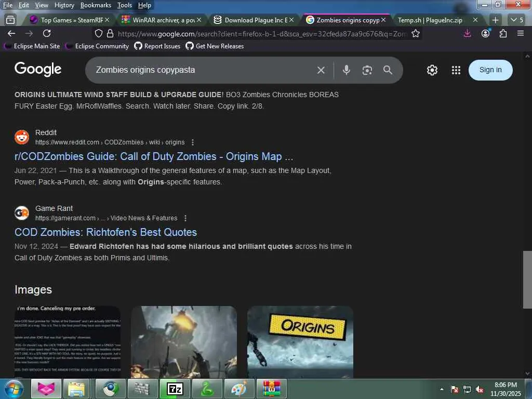
Task: Start Google voice search microphone
Action: (x=346, y=70)
